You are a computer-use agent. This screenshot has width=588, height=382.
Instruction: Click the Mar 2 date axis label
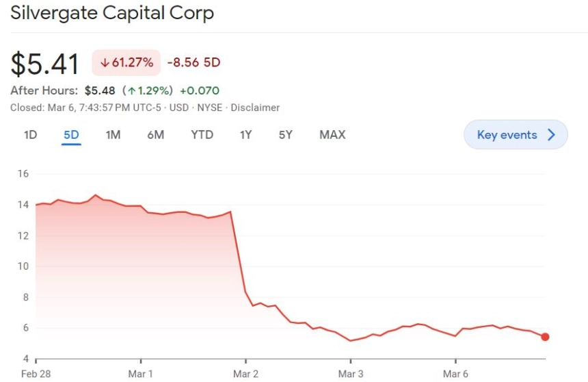[245, 374]
